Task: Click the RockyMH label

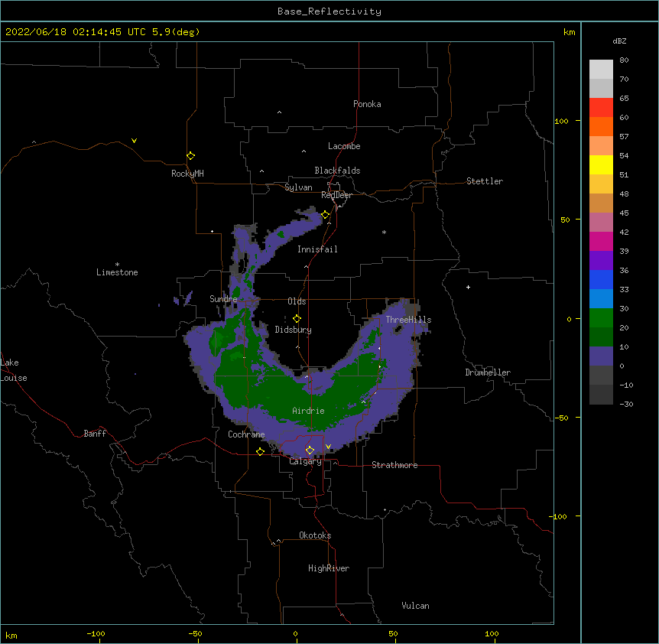Action: pos(187,174)
